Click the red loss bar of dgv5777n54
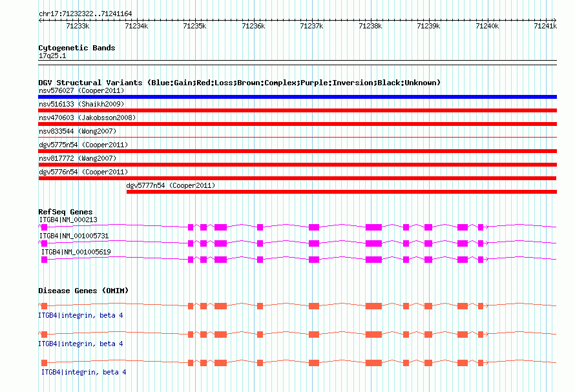The image size is (575, 392). [342, 192]
